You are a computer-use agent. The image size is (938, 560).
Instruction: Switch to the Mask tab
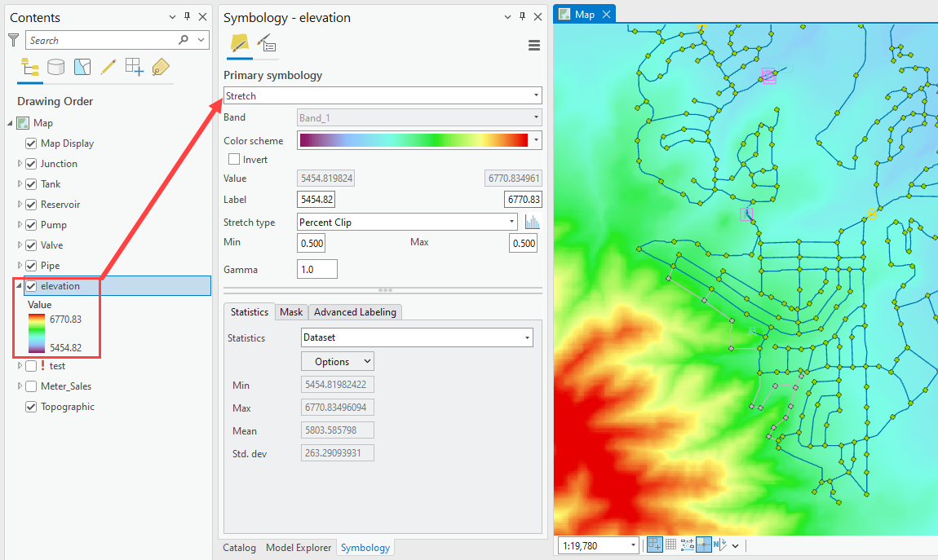click(x=291, y=312)
